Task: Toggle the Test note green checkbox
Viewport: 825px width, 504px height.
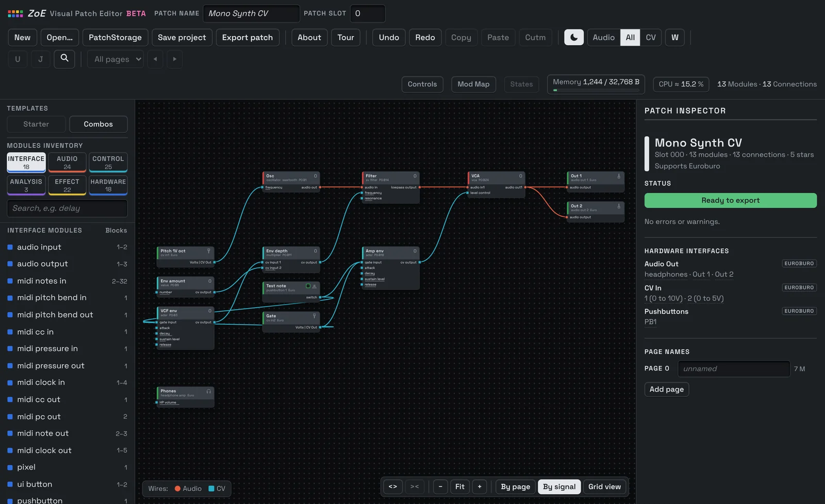Action: 308,286
